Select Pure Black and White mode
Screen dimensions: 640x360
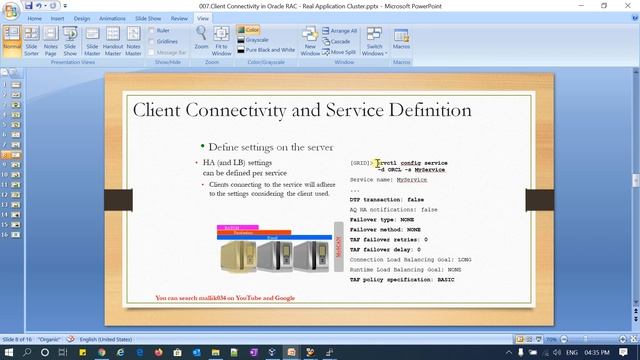[266, 50]
